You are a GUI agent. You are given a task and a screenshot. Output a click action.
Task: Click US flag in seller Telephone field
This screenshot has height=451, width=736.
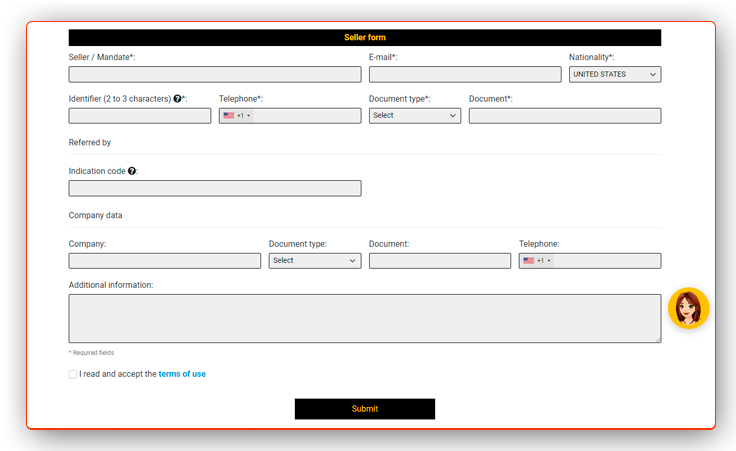(229, 115)
